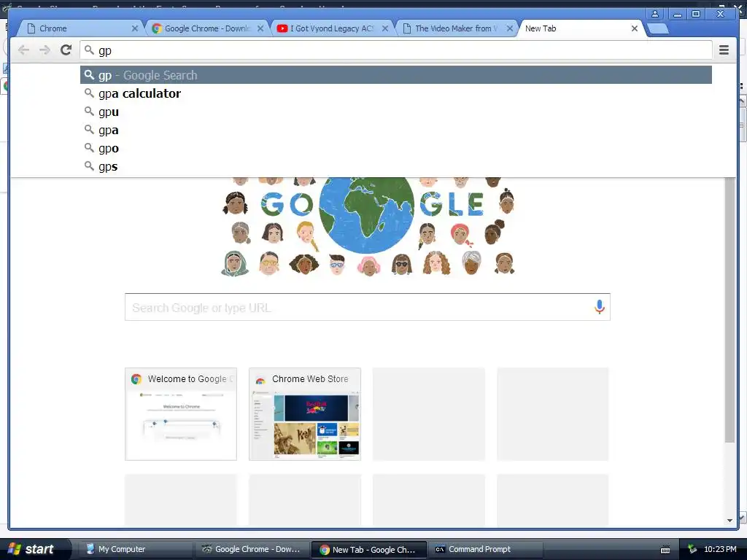Click the page vertical scrollbar thumb
747x560 pixels.
pos(729,309)
